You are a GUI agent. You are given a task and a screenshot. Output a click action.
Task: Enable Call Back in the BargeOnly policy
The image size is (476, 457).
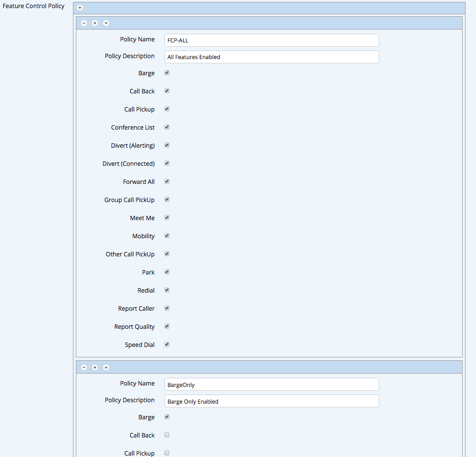(x=167, y=435)
